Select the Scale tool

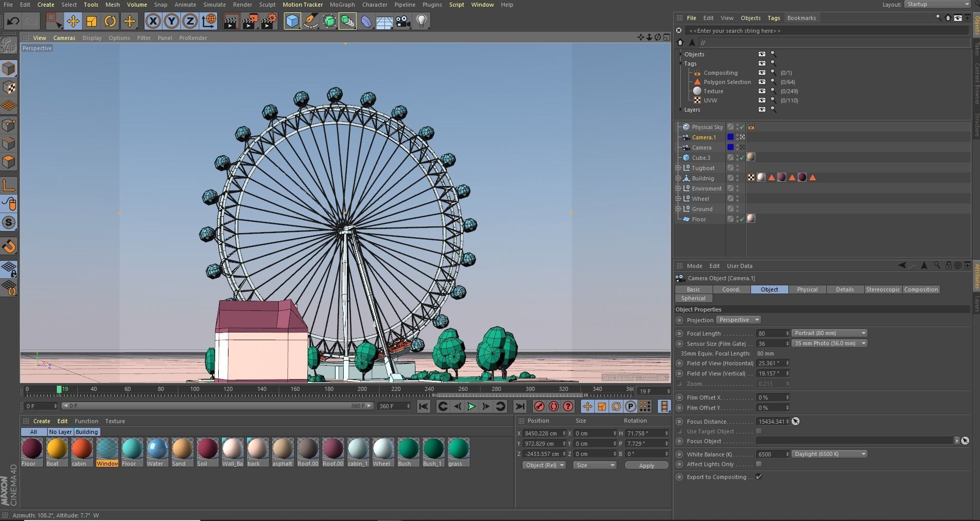coord(92,21)
